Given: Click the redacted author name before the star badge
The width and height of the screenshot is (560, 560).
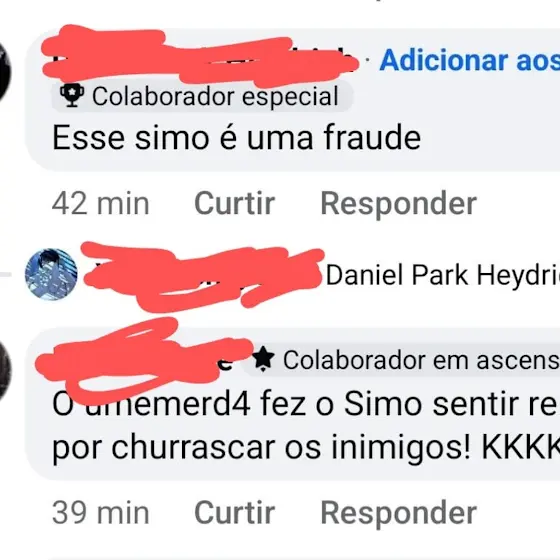Looking at the screenshot, I should (145, 361).
